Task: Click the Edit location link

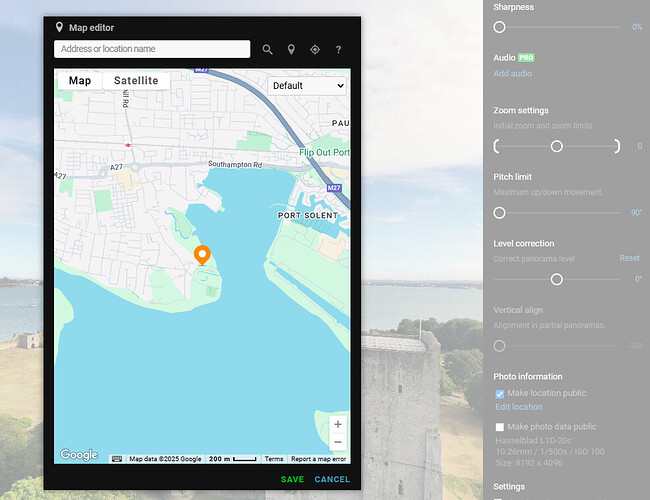Action: (519, 407)
